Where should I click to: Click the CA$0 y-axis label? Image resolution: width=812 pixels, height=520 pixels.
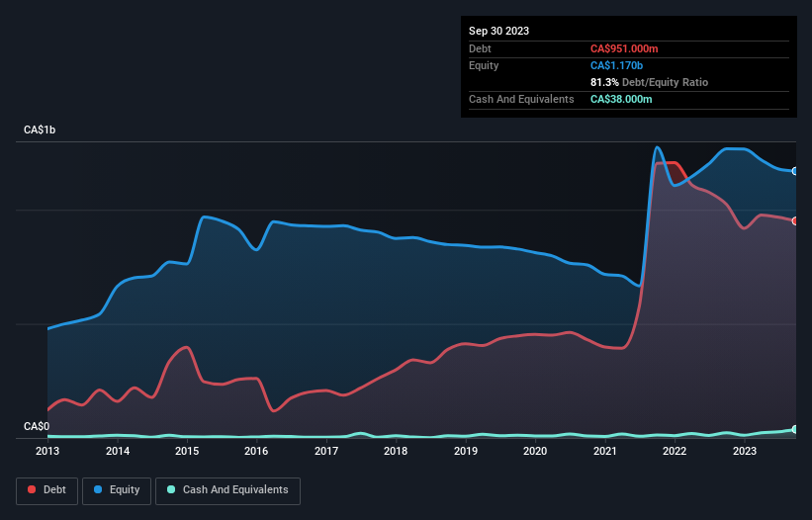[37, 426]
